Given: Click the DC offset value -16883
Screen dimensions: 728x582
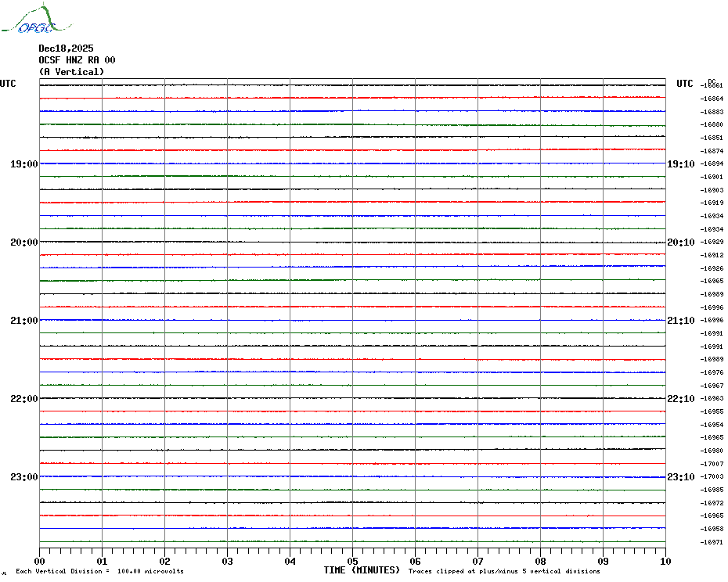Looking at the screenshot, I should [712, 112].
